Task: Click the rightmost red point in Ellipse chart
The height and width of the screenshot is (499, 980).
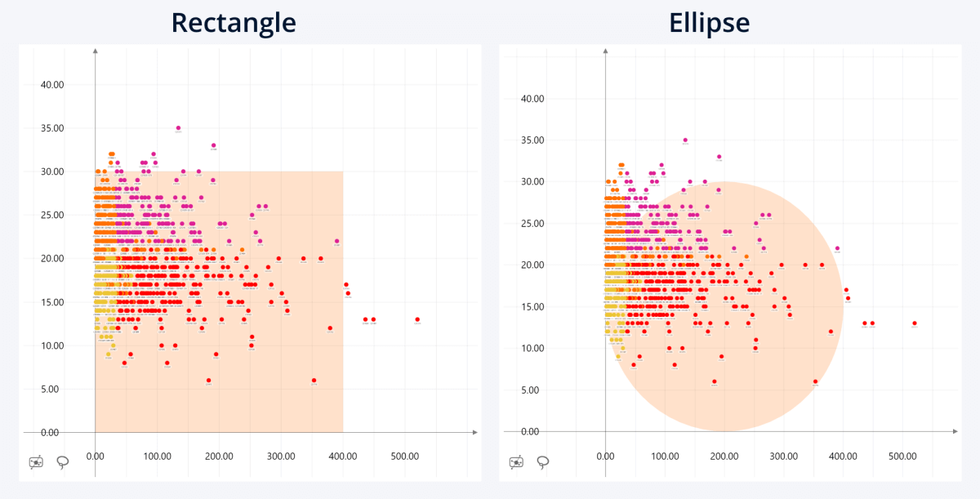Action: (x=915, y=323)
